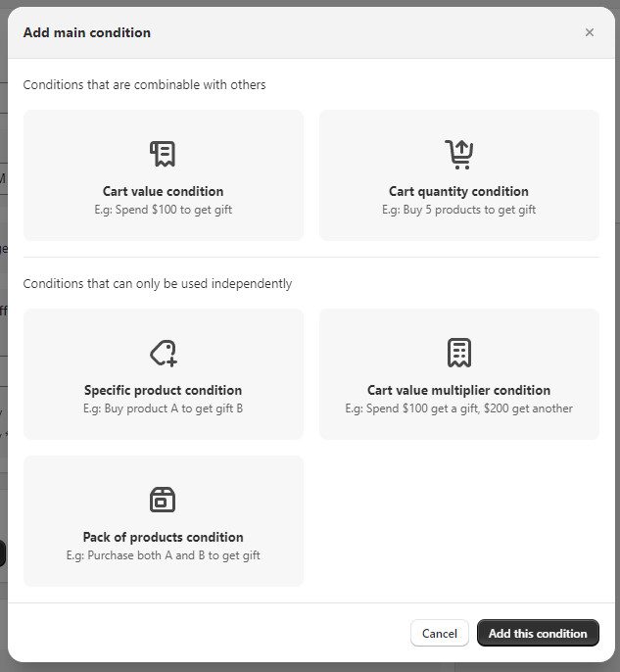This screenshot has height=672, width=620.
Task: Choose the Cart quantity condition title
Action: (458, 191)
